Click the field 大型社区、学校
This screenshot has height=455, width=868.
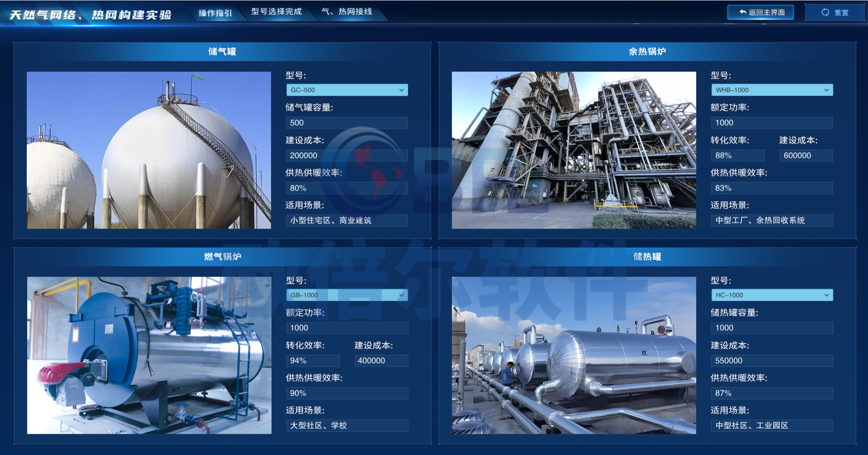coord(347,426)
